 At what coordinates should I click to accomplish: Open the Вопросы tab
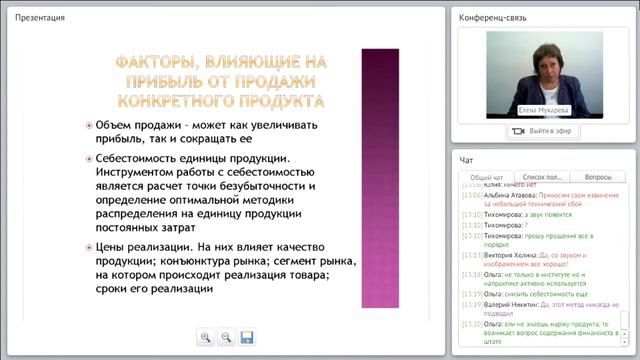click(x=598, y=177)
